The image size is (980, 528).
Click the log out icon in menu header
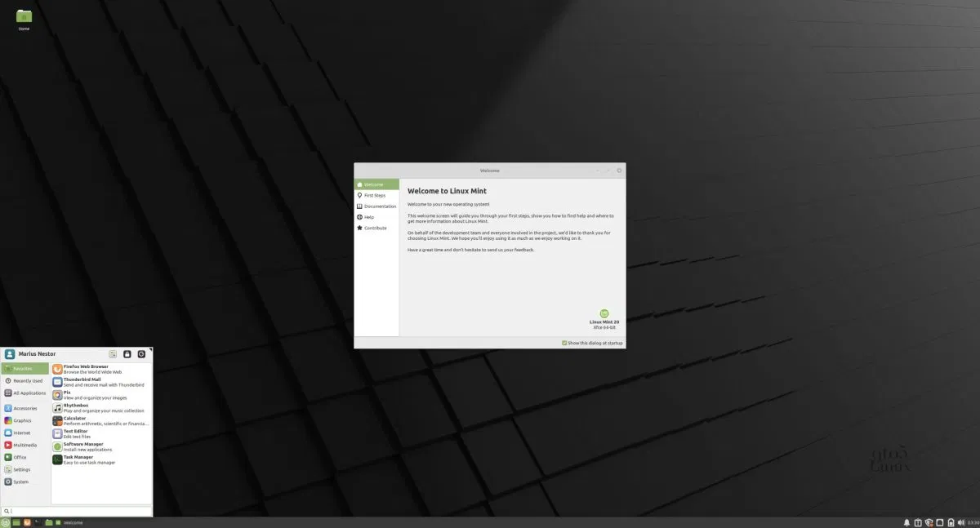pyautogui.click(x=141, y=354)
